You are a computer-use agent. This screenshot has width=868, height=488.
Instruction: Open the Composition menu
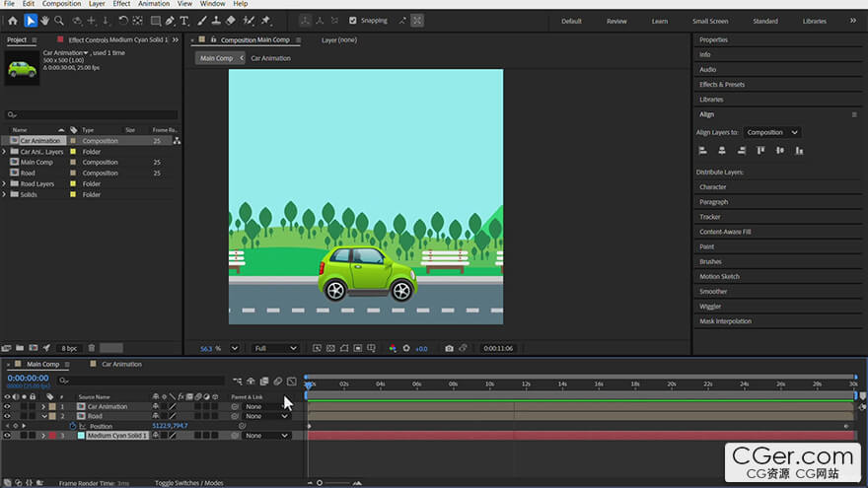click(x=61, y=4)
